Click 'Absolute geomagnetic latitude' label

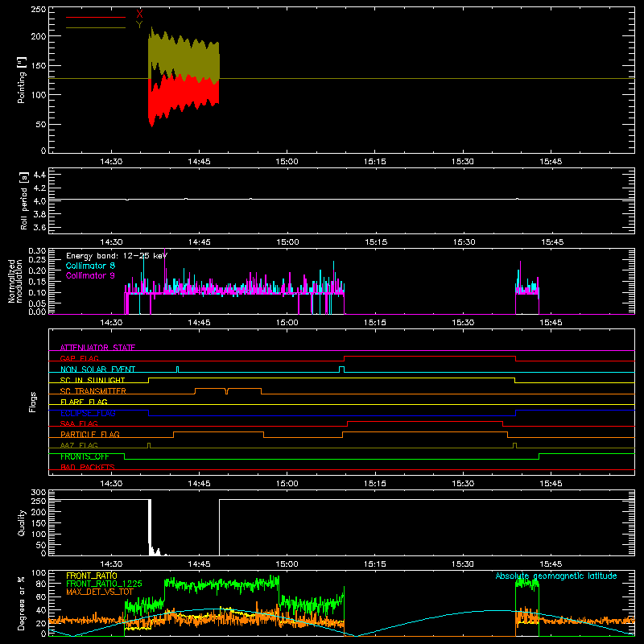coord(556,576)
